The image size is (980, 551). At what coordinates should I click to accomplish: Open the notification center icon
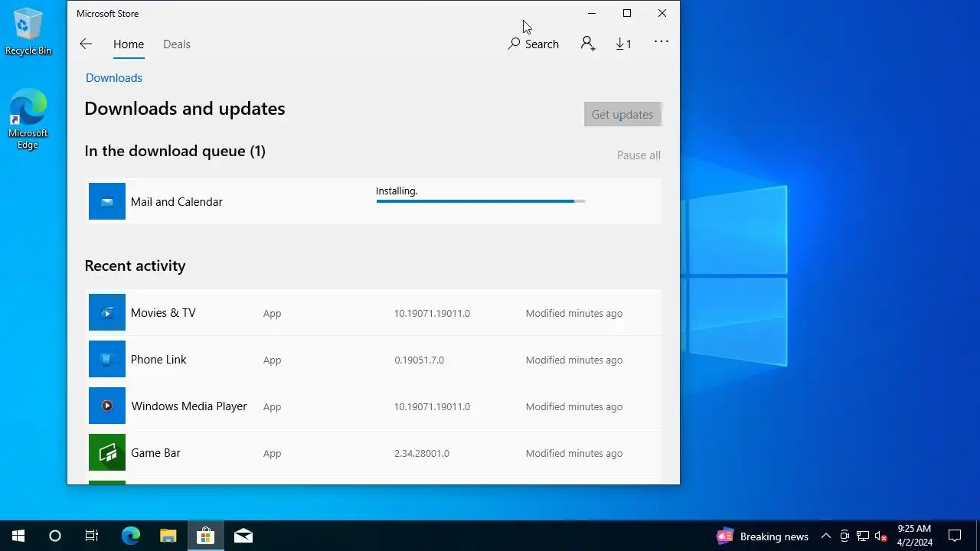point(955,536)
